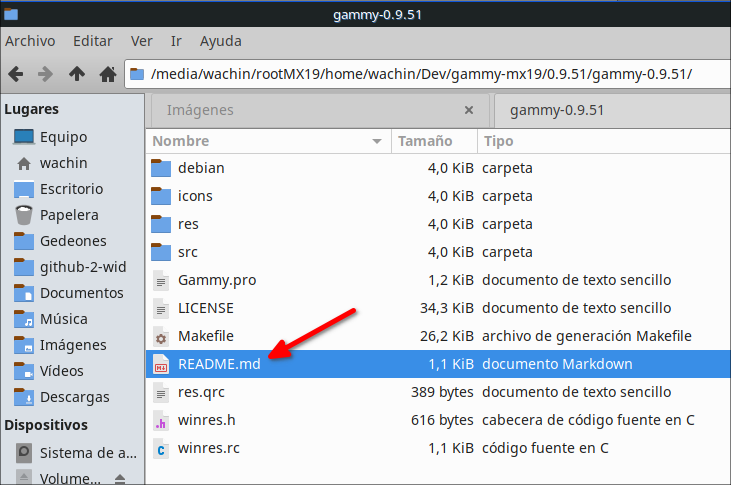This screenshot has height=485, width=731.
Task: Click the winres.rc file name
Action: [209, 448]
